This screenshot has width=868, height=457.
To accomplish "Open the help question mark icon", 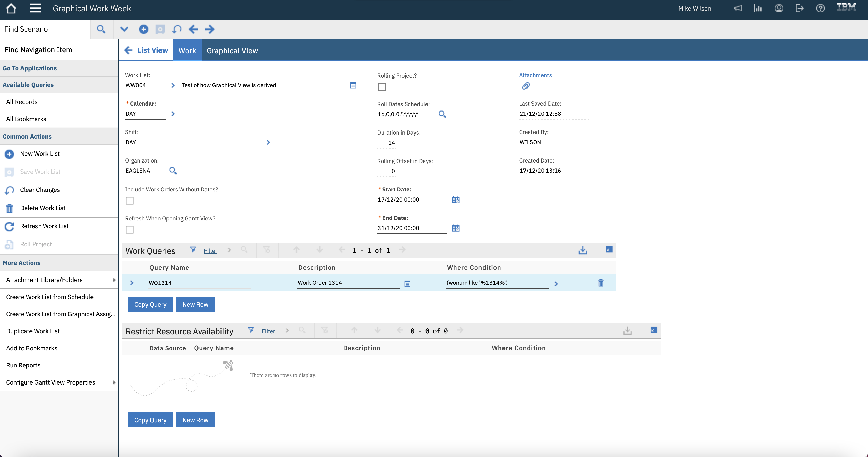I will pyautogui.click(x=820, y=8).
